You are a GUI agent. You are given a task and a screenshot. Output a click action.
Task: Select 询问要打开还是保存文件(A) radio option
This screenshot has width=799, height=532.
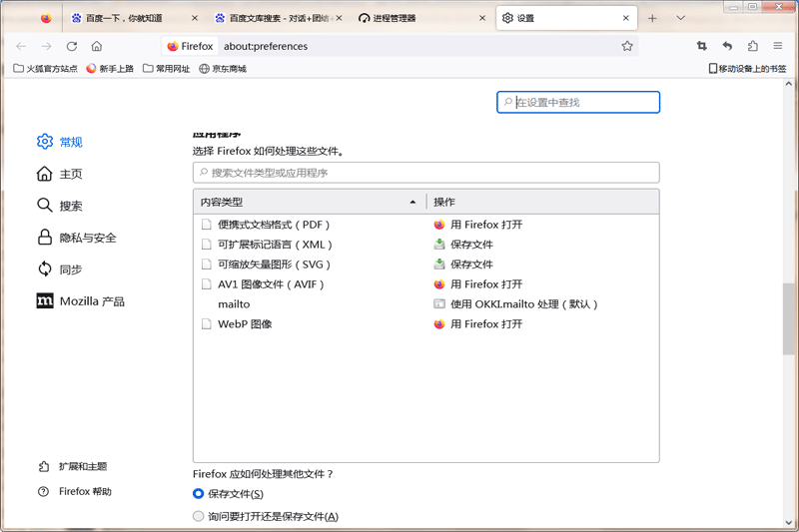click(198, 516)
